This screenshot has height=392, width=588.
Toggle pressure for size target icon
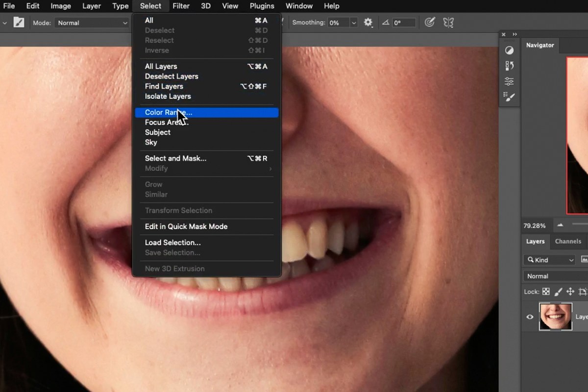pos(430,23)
